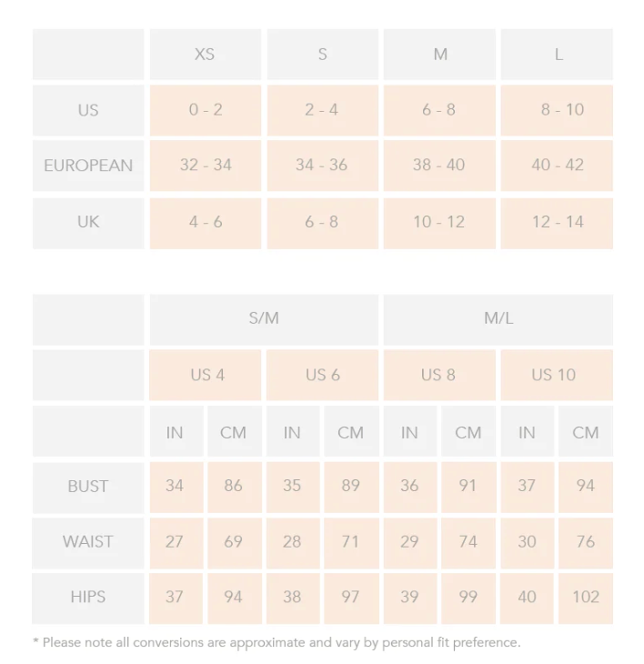Select the European 38 - 40 cell
The image size is (644, 664).
coord(439,166)
